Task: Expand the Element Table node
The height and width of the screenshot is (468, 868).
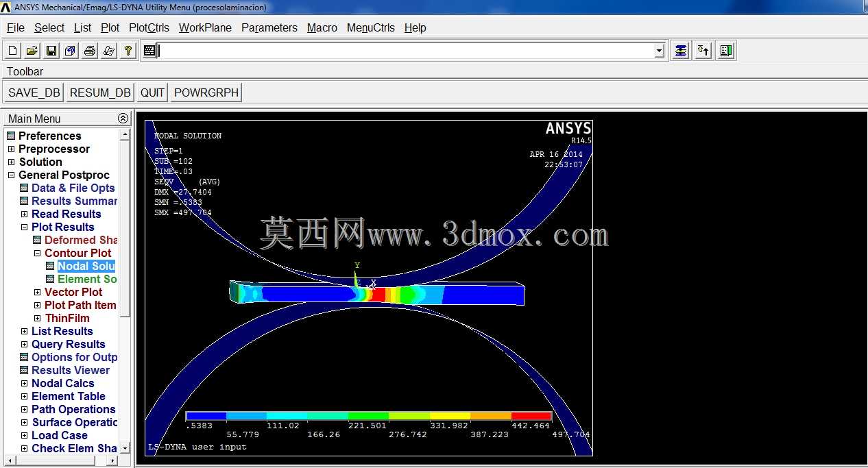Action: (24, 396)
